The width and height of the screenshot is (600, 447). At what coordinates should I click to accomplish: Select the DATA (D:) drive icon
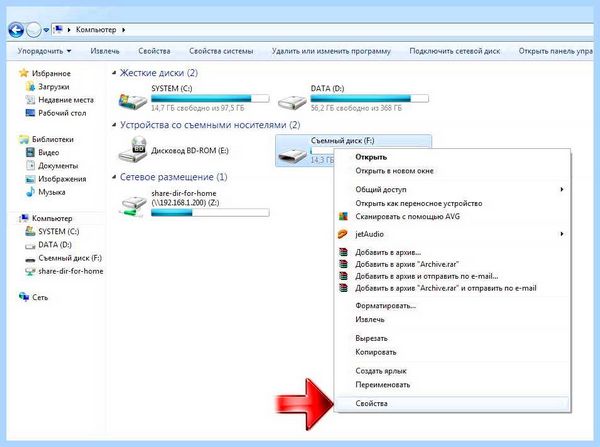click(x=292, y=102)
